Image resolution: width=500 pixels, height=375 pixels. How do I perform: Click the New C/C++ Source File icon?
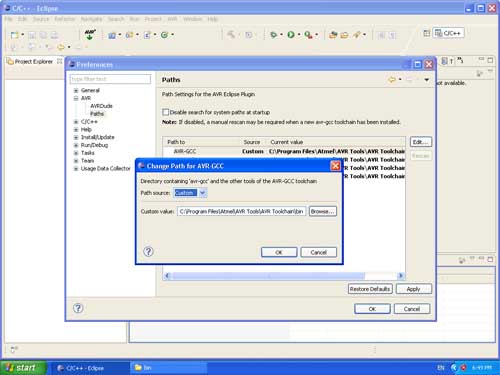[x=147, y=35]
